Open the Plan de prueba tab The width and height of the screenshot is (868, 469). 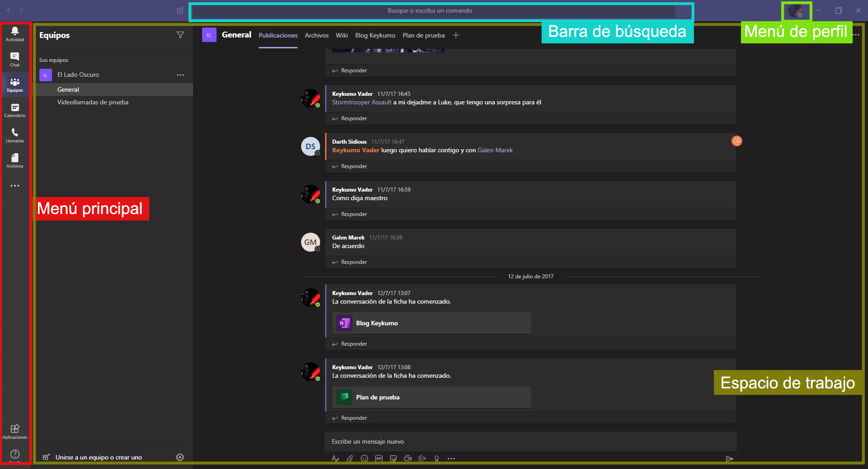click(x=424, y=35)
